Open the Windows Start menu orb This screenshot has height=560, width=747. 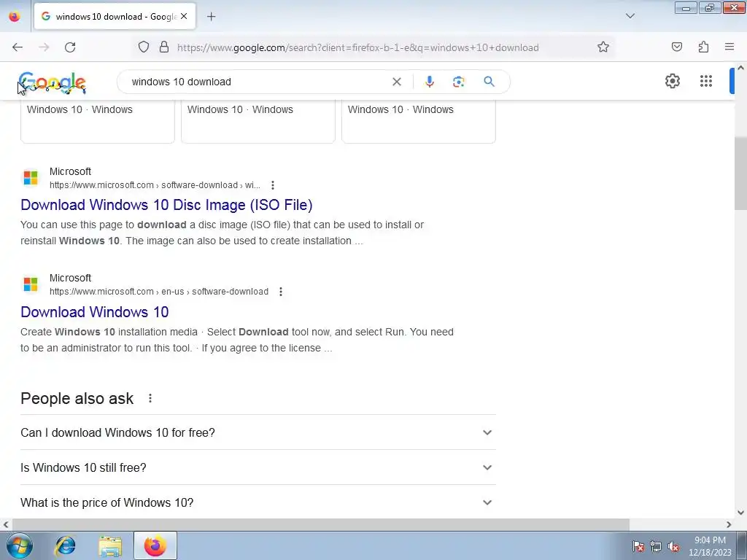point(20,545)
